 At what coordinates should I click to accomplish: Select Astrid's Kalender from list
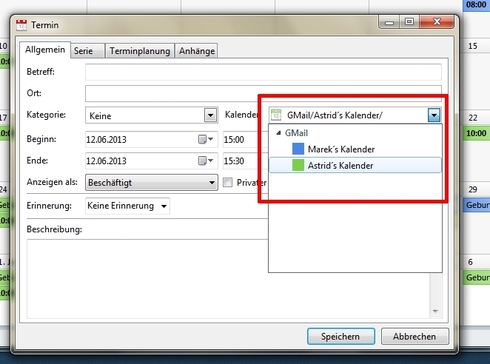coord(355,165)
